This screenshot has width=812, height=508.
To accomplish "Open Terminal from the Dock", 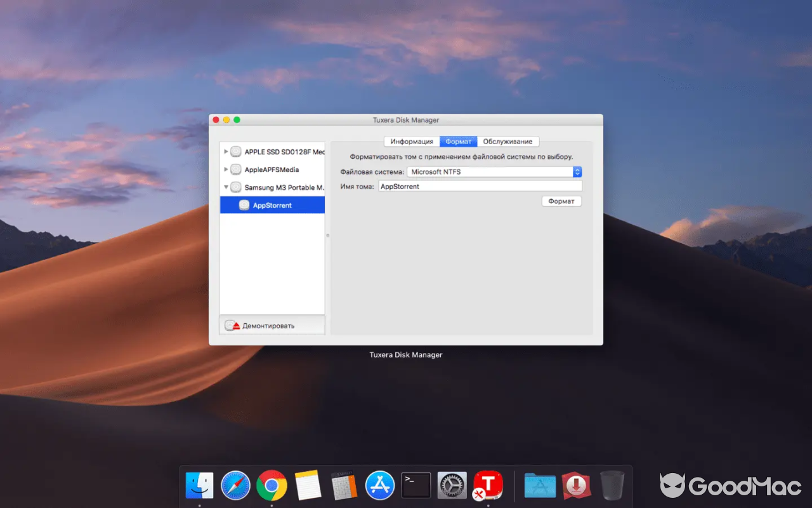I will click(416, 485).
